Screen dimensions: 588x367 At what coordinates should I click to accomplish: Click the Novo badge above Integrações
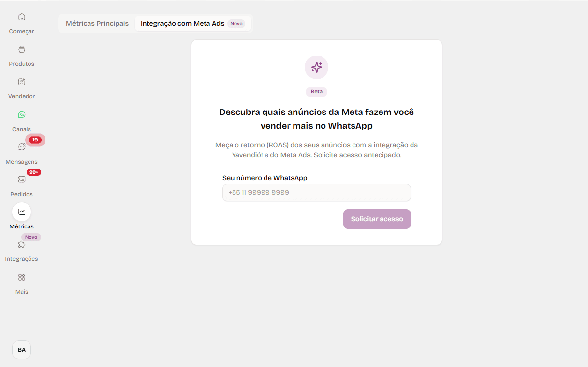(31, 237)
